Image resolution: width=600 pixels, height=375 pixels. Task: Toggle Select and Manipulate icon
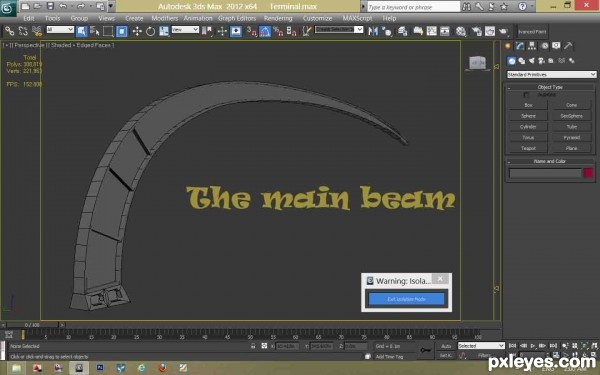tap(222, 31)
